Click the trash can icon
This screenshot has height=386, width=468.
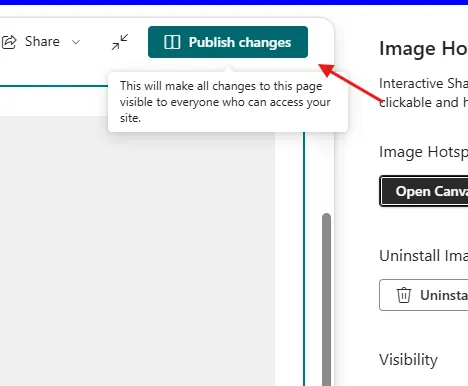(404, 295)
